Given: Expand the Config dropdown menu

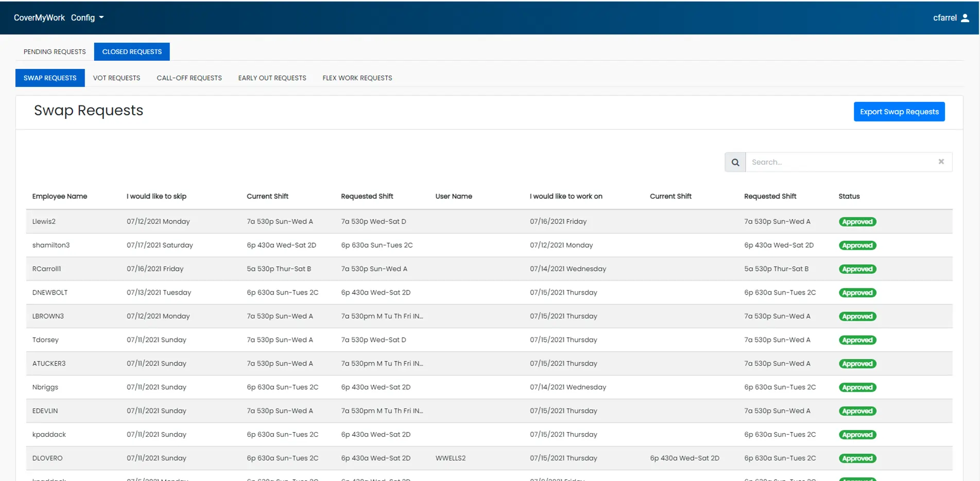Looking at the screenshot, I should tap(88, 18).
